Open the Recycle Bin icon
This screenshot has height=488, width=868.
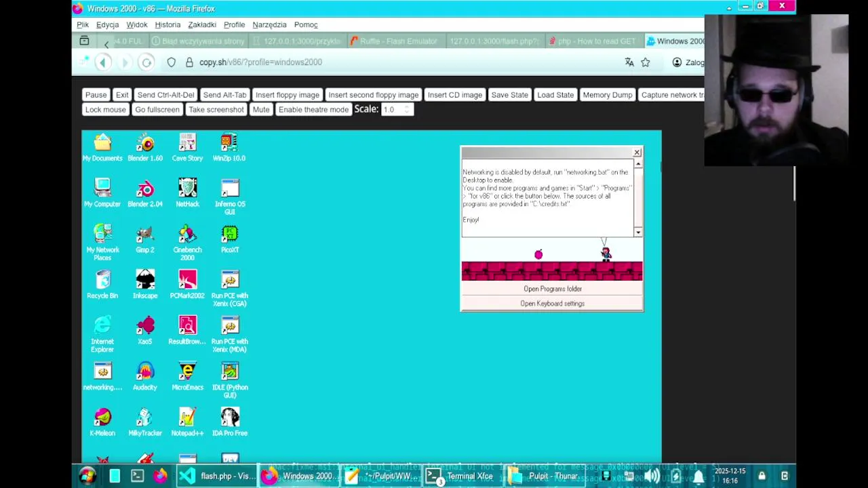[102, 285]
